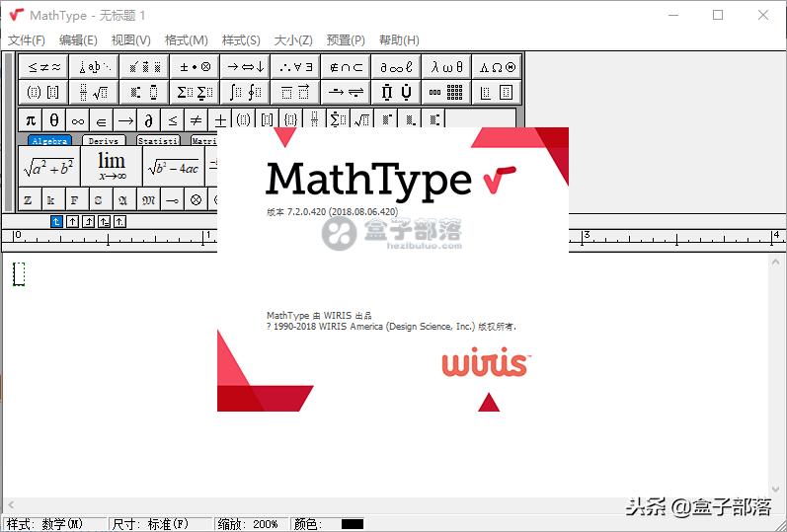The width and height of the screenshot is (787, 532).
Task: Insert the √(a²+b²) expression
Action: [49, 167]
